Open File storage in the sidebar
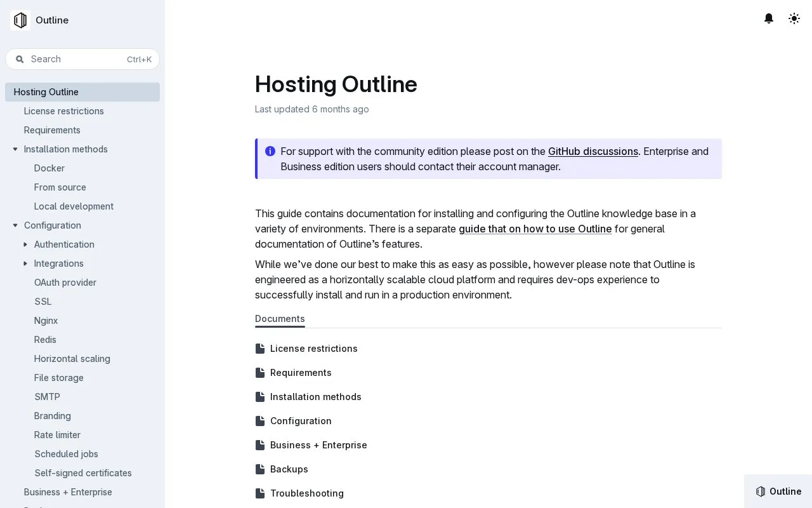Screen dimensions: 812x508 (59, 378)
